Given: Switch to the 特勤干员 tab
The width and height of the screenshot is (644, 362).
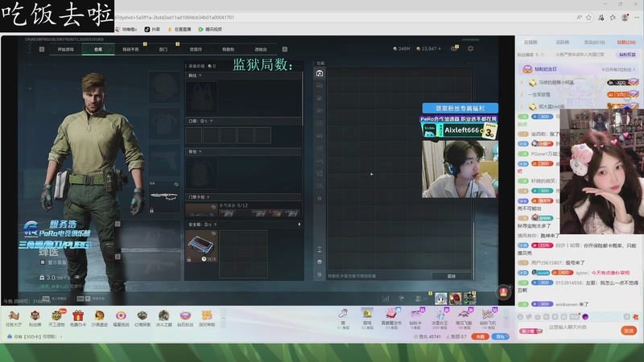Looking at the screenshot, I should [130, 49].
